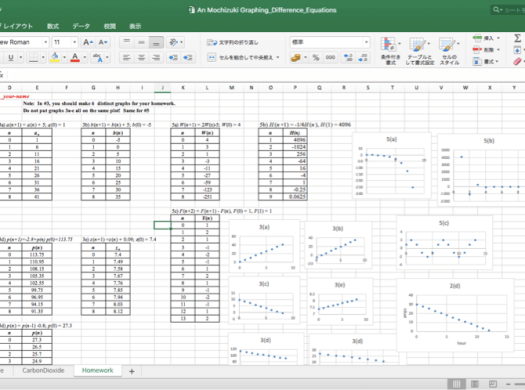Open conditional formatting icon
The width and height of the screenshot is (525, 390).
point(390,51)
